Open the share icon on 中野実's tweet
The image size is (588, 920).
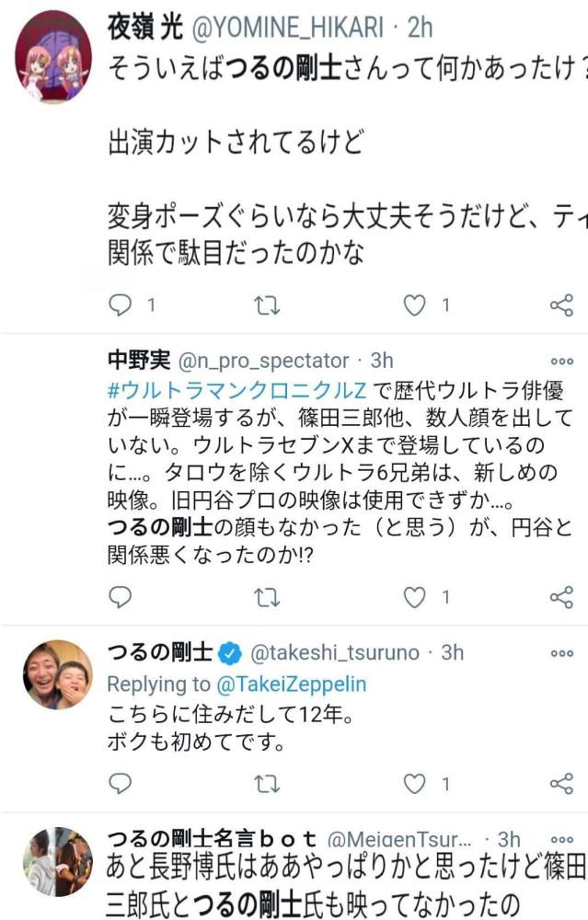(562, 599)
